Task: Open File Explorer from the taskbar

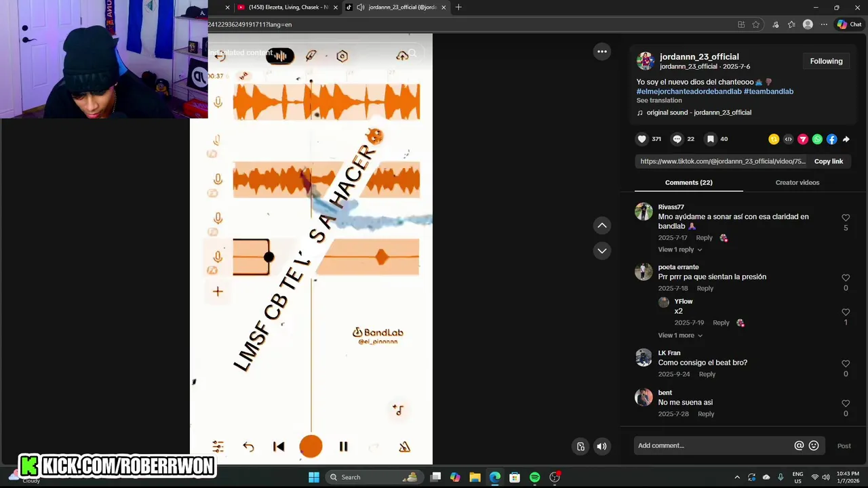Action: 475,477
